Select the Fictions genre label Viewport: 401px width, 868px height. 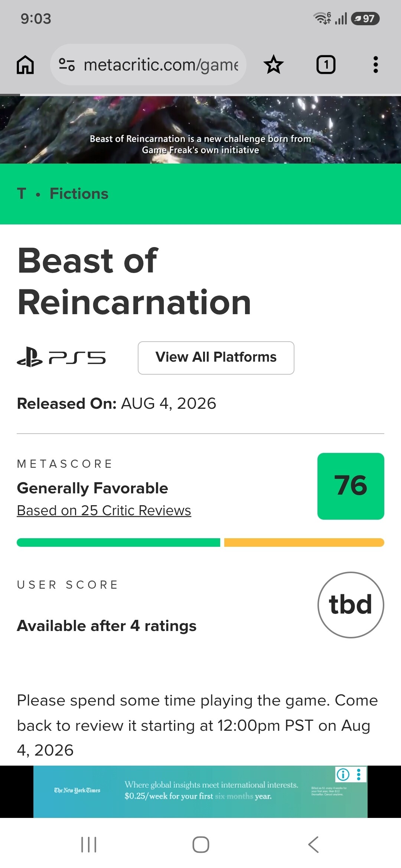coord(79,194)
